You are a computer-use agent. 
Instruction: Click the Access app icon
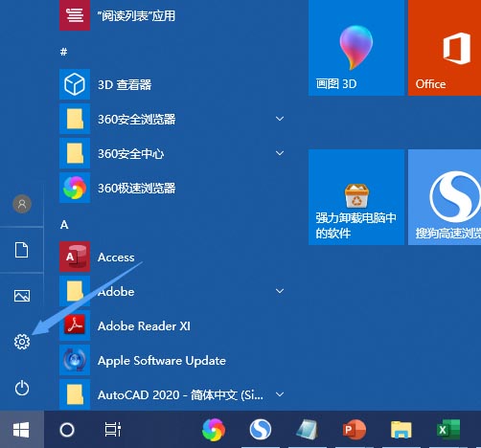pos(75,257)
